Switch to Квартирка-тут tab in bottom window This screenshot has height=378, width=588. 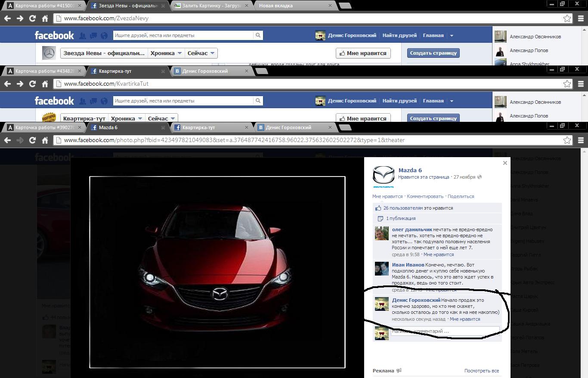pyautogui.click(x=210, y=127)
